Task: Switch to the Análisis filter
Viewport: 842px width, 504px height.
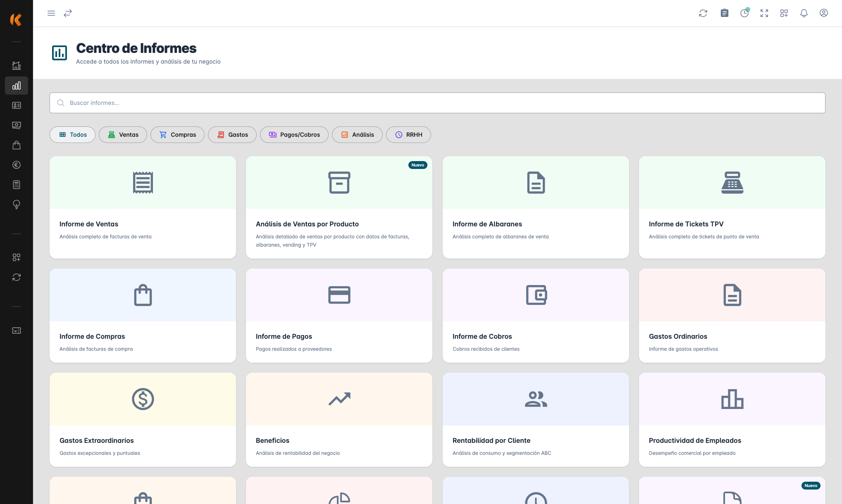Action: pos(357,135)
